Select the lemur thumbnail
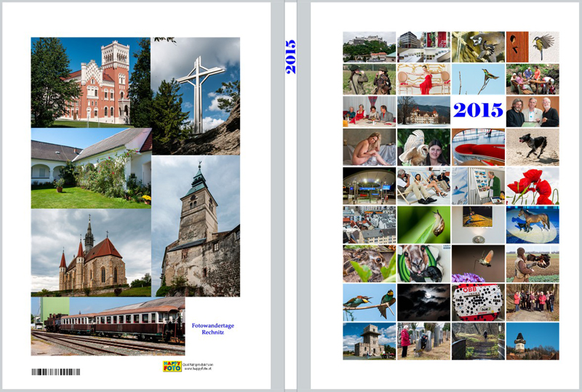The width and height of the screenshot is (582, 392). (x=478, y=47)
